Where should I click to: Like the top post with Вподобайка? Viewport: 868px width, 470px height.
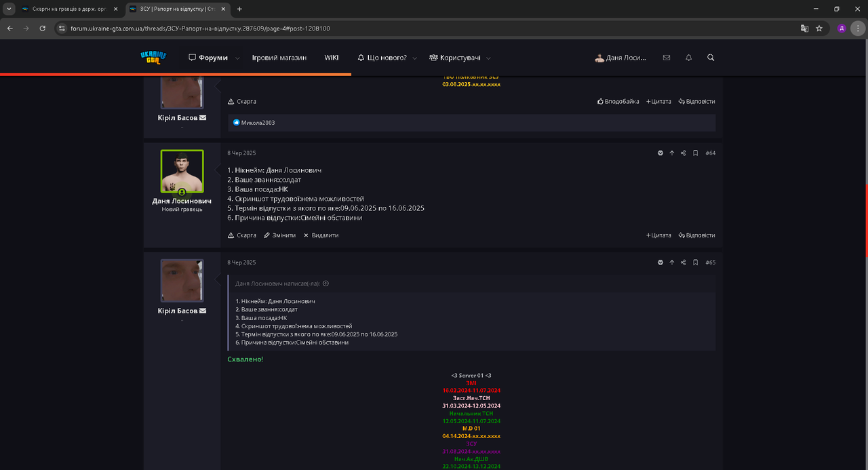click(618, 101)
